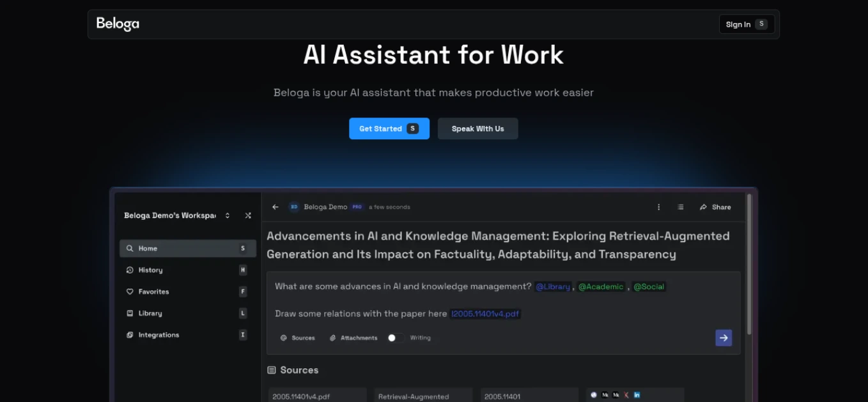This screenshot has height=402, width=868.
Task: Click the Beloga logo in the header
Action: pyautogui.click(x=118, y=24)
